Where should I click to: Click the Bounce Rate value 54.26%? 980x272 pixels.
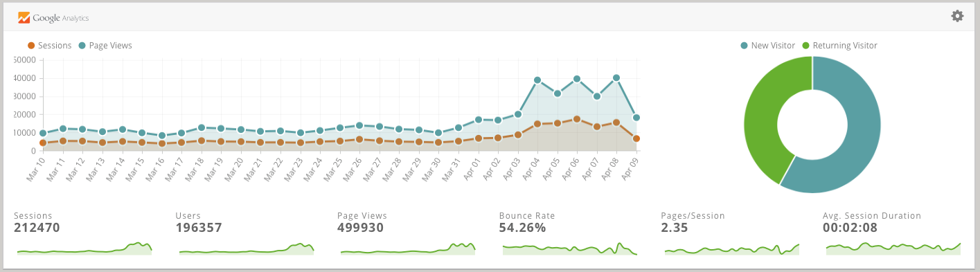point(522,228)
